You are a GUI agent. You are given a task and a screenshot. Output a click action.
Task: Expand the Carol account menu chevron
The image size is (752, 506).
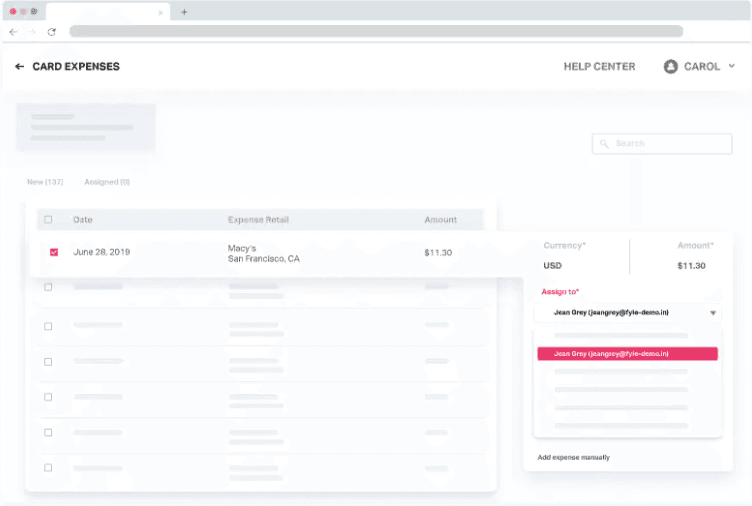[731, 66]
